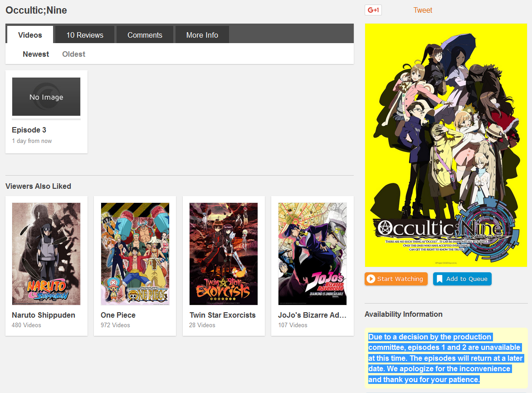Image resolution: width=532 pixels, height=393 pixels.
Task: Click the One Piece title
Action: pyautogui.click(x=118, y=315)
